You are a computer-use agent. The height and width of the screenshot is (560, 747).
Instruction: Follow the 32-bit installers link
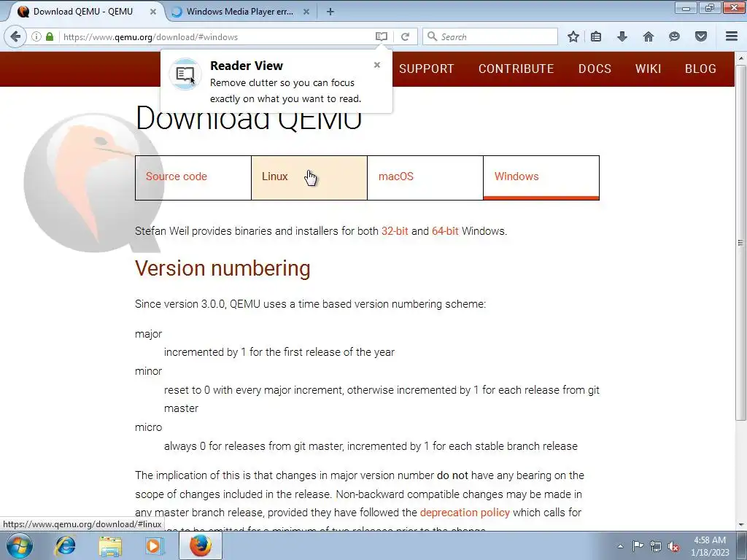pos(395,231)
